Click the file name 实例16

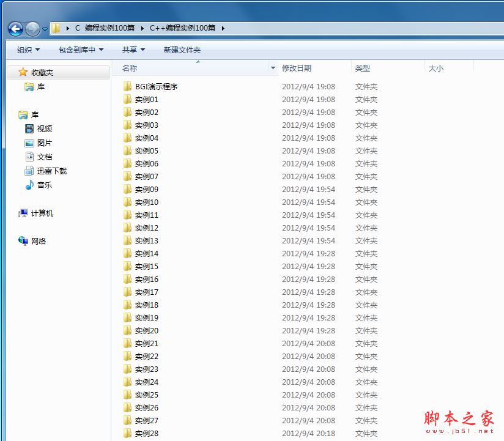click(x=147, y=280)
